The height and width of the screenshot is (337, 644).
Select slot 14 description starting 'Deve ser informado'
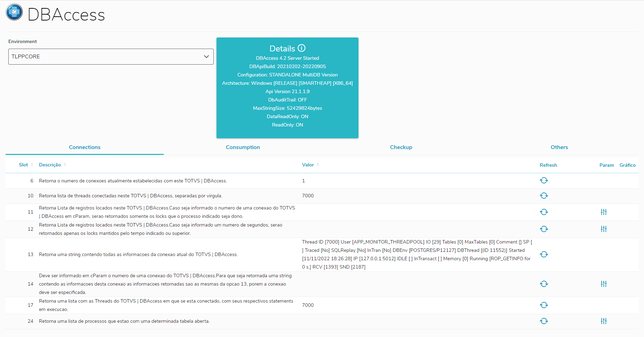point(165,284)
